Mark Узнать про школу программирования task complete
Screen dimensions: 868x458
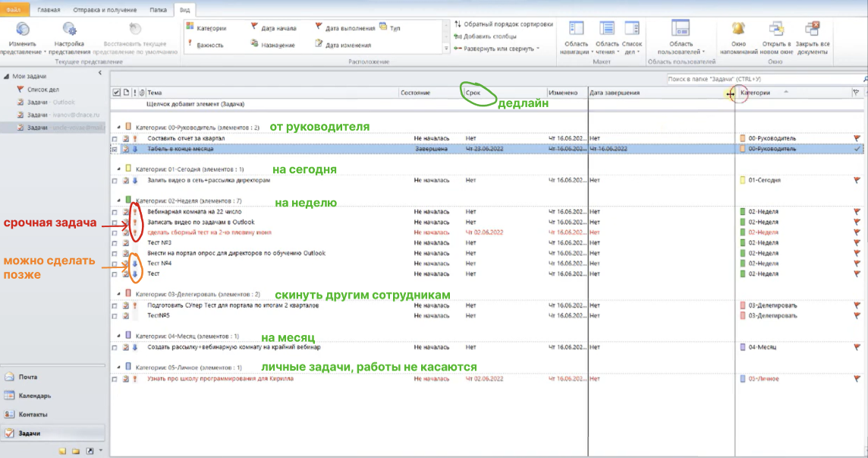[x=115, y=379]
